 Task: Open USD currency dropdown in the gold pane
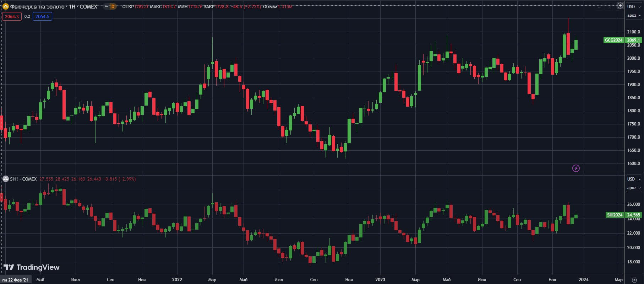click(634, 6)
